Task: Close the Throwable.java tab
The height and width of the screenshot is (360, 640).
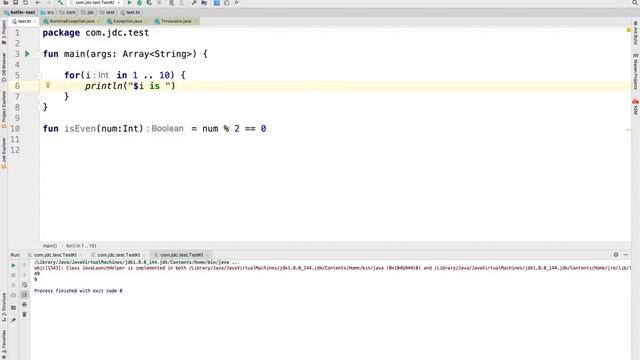Action: click(x=195, y=21)
